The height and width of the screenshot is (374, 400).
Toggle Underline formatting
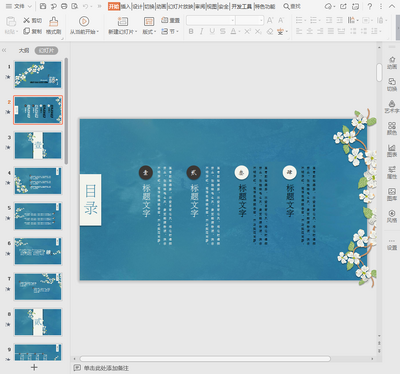[212, 31]
